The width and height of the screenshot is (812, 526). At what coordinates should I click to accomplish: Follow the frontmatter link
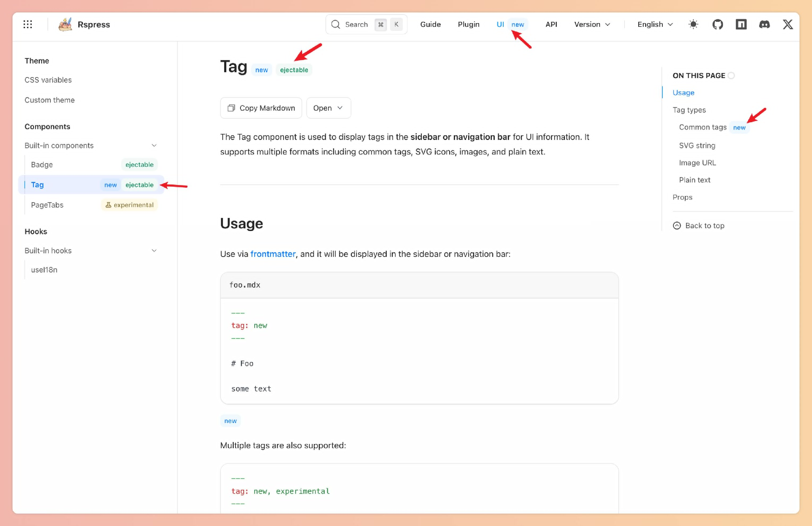click(x=273, y=254)
